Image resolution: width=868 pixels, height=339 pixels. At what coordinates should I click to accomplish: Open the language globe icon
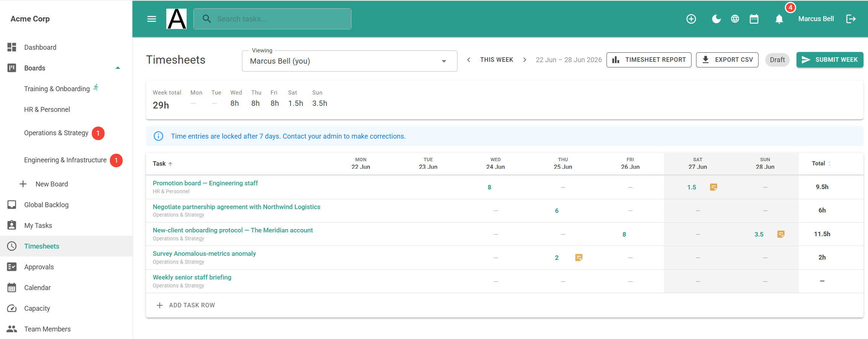click(735, 19)
